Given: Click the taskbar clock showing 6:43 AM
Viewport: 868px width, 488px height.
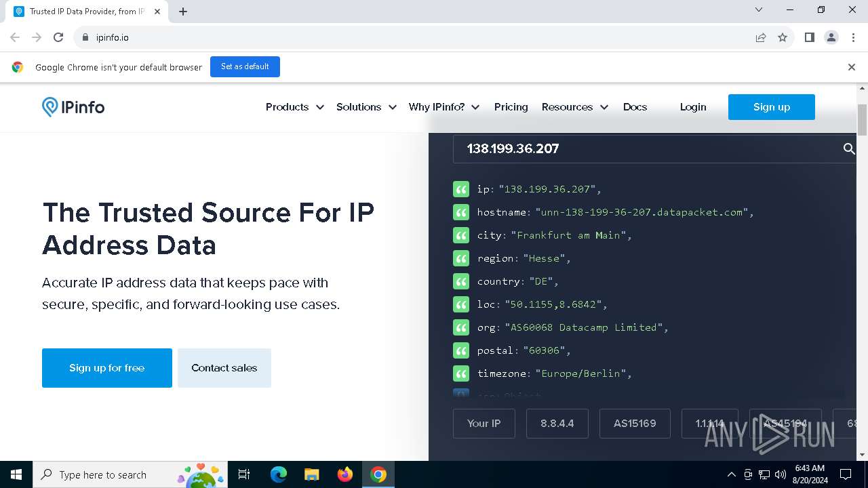Looking at the screenshot, I should pyautogui.click(x=810, y=474).
